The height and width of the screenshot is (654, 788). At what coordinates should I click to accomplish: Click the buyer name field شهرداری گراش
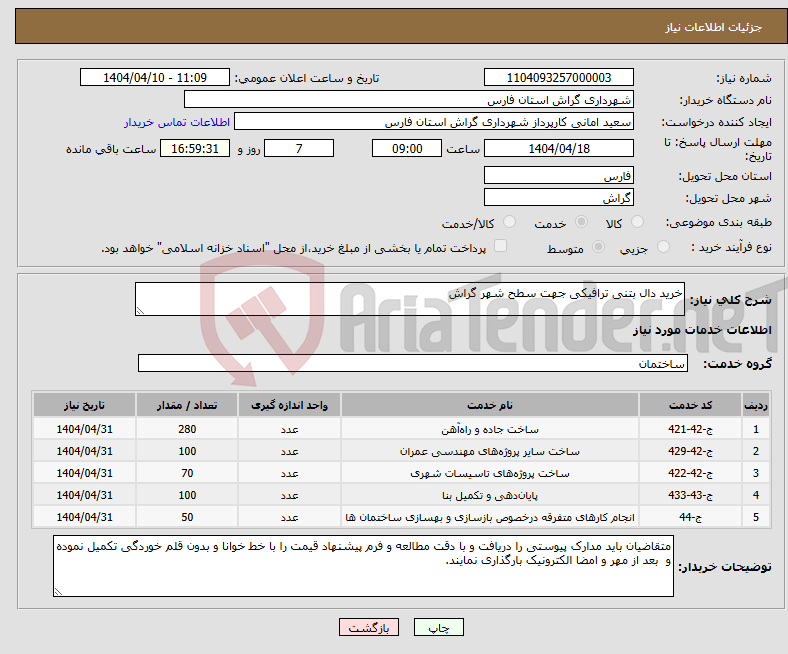(409, 100)
